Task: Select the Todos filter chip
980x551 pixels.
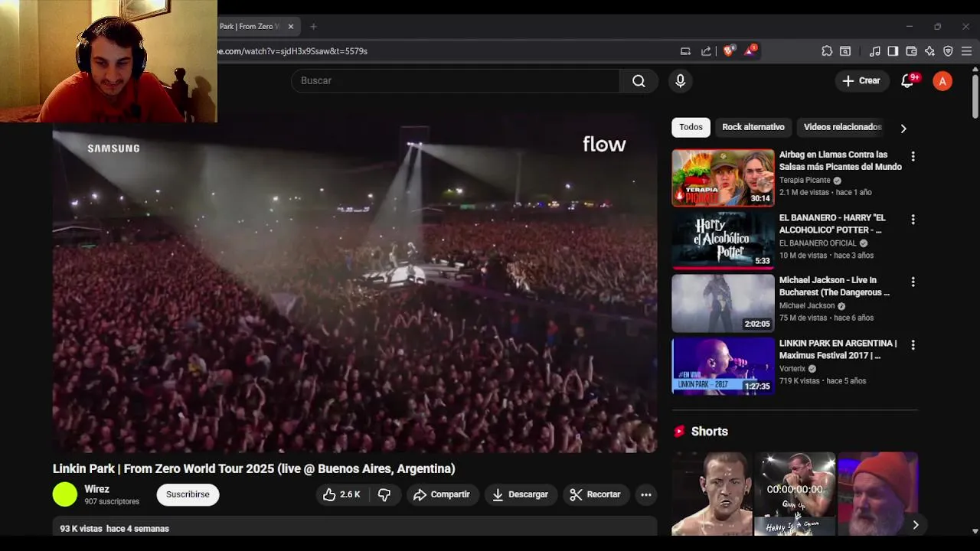Action: click(691, 127)
